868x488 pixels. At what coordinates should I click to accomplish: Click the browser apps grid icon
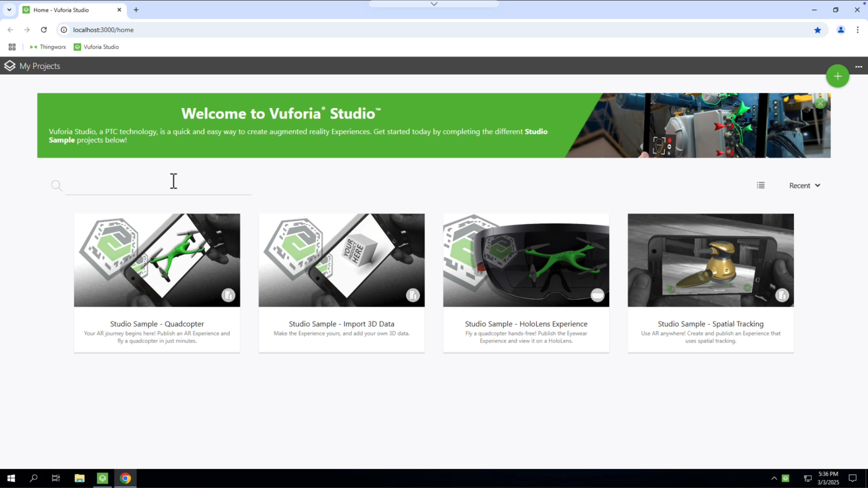click(x=12, y=47)
